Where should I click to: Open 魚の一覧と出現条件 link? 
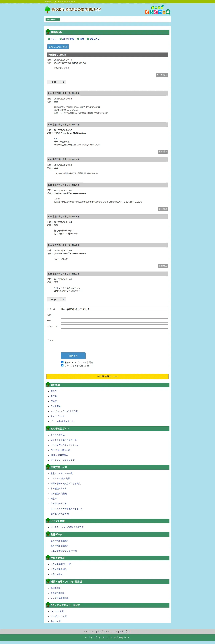point(60,546)
